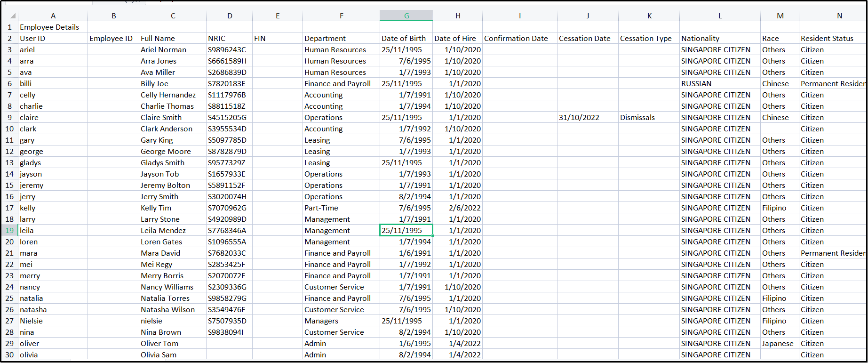Click the 'User ID' header cell
868x363 pixels.
point(53,38)
